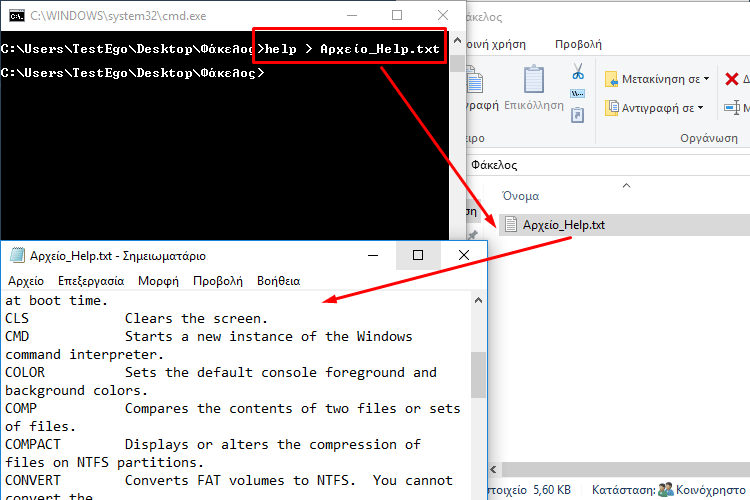
Task: Click the Επικόλληση label button in Explorer
Action: click(534, 105)
